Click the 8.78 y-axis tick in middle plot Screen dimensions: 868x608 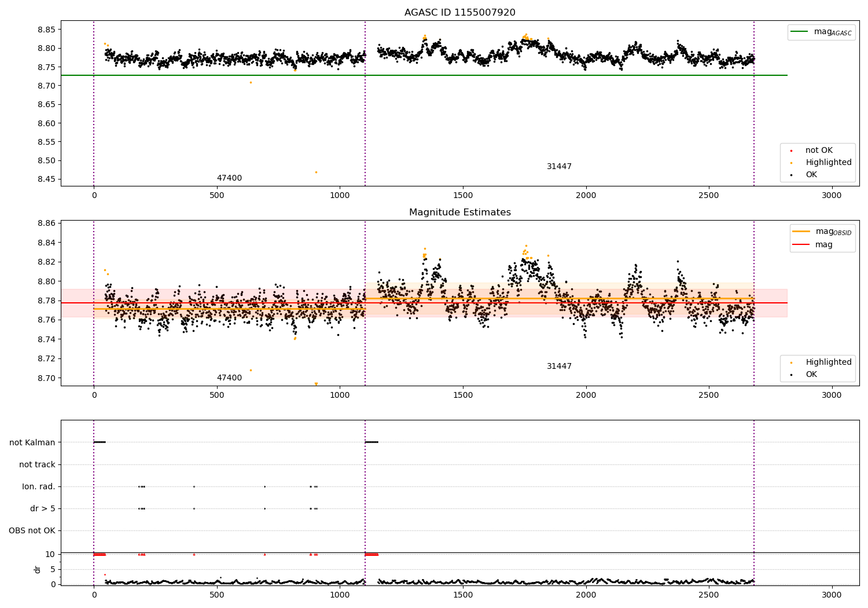[x=46, y=301]
